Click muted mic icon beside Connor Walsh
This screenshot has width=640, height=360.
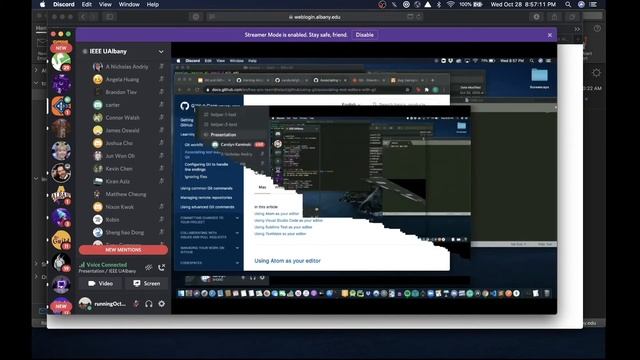161,118
